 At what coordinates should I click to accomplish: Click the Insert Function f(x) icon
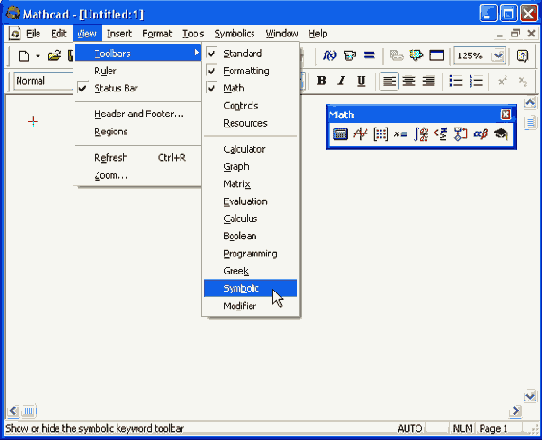[329, 55]
